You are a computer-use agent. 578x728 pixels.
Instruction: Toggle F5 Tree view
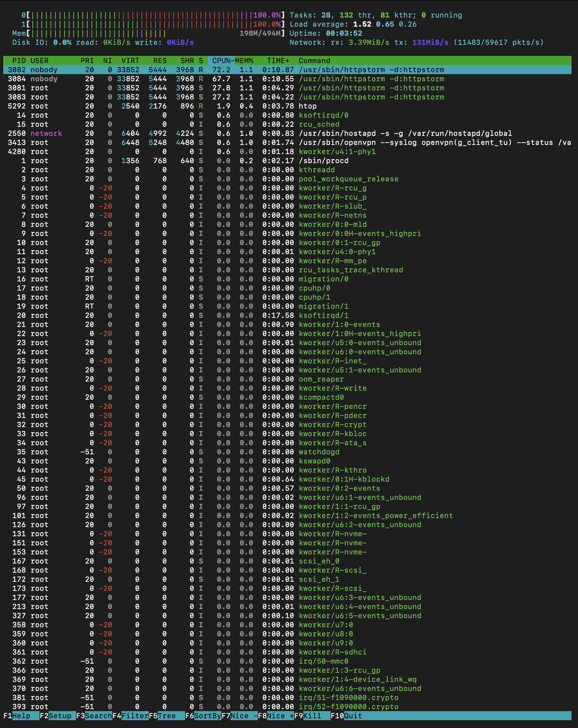coord(166,716)
